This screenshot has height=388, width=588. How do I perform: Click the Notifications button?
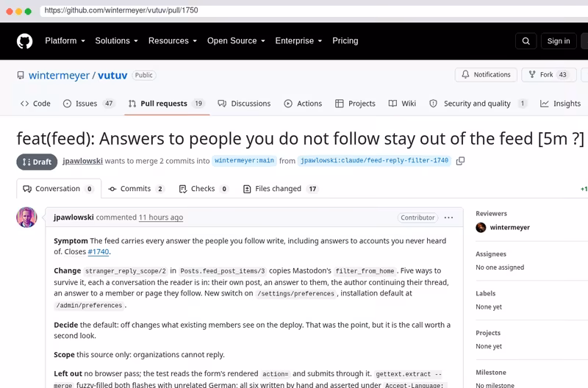click(486, 75)
